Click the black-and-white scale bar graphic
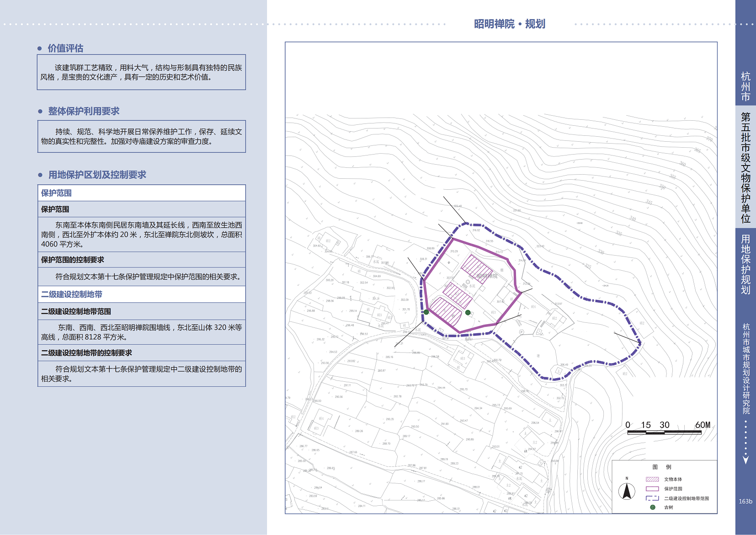This screenshot has width=756, height=535. click(x=664, y=432)
